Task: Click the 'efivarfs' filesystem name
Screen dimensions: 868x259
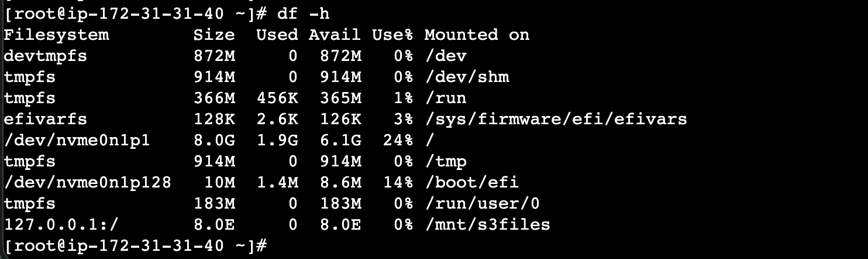Action: 46,120
